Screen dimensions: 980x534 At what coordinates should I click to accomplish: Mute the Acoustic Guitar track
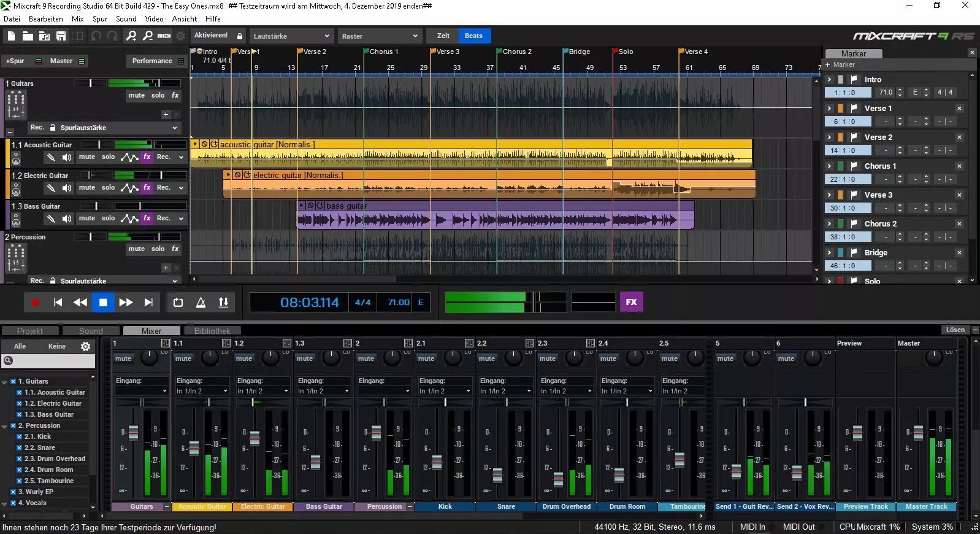87,157
